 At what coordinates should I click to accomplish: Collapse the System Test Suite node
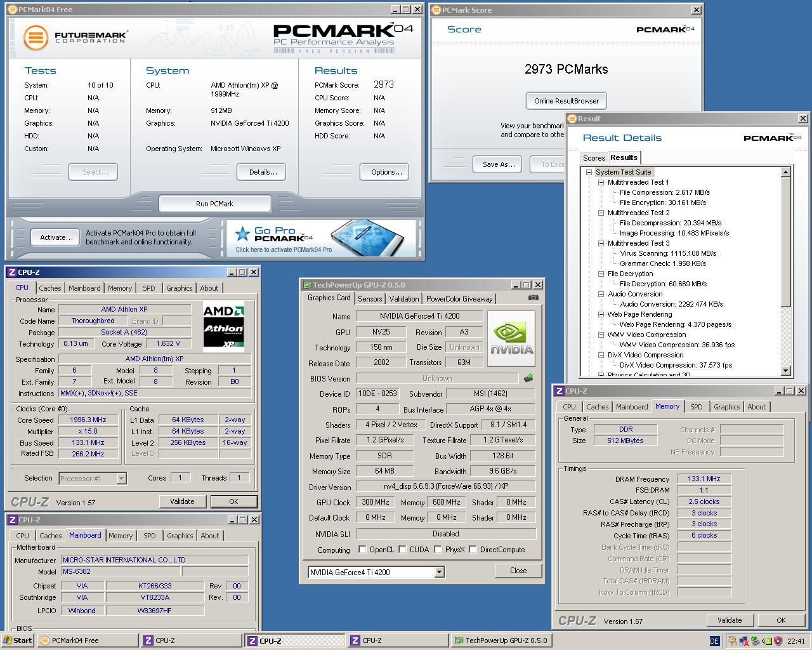pyautogui.click(x=589, y=172)
